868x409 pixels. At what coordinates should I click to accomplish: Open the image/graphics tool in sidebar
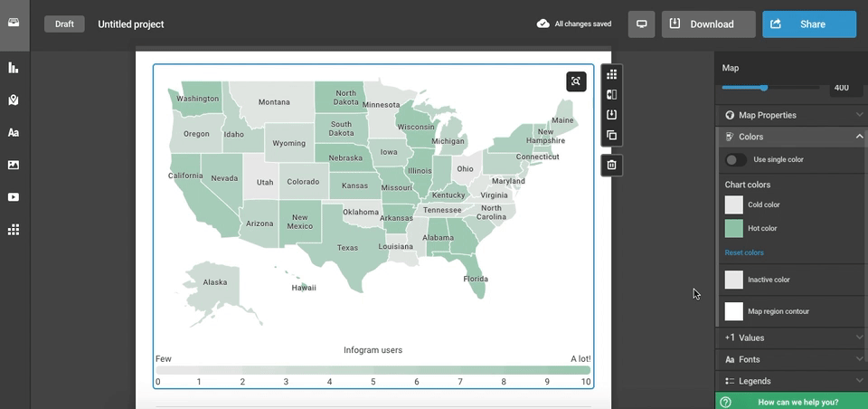click(14, 165)
